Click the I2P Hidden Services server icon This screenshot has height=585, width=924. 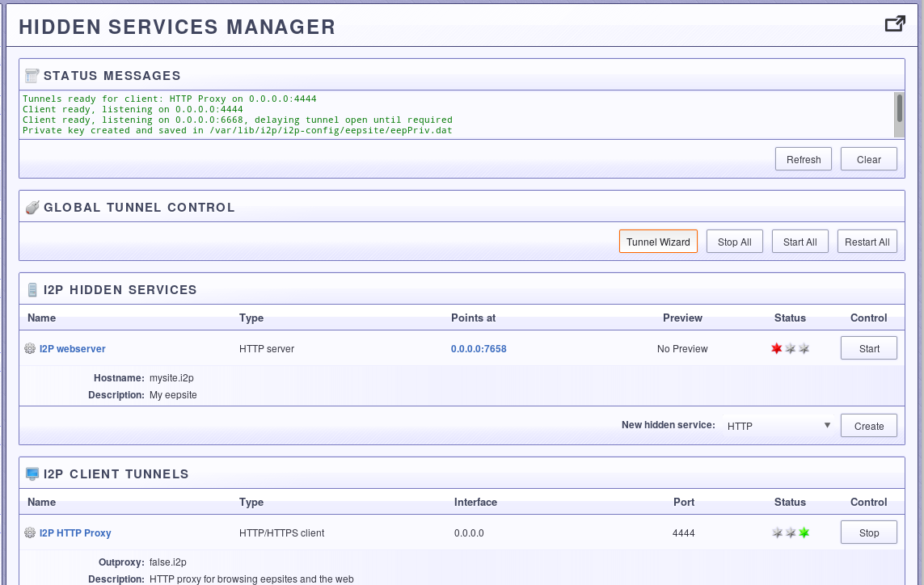(32, 290)
